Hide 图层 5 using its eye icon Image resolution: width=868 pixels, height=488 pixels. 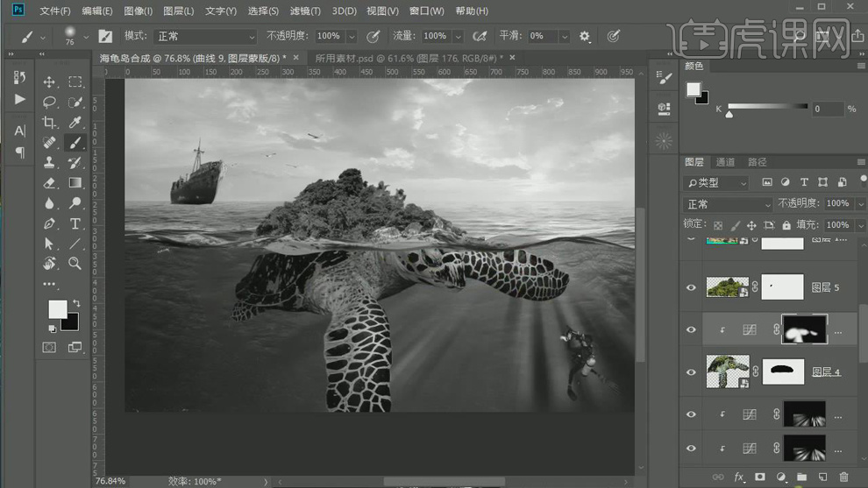[x=691, y=287]
